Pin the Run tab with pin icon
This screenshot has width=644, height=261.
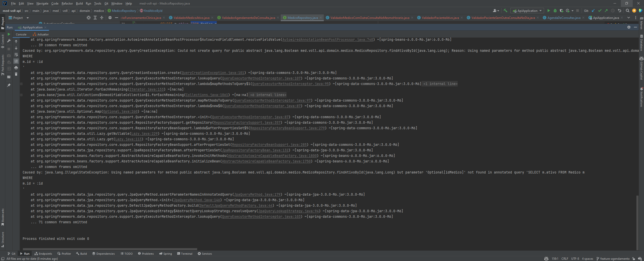(x=9, y=85)
